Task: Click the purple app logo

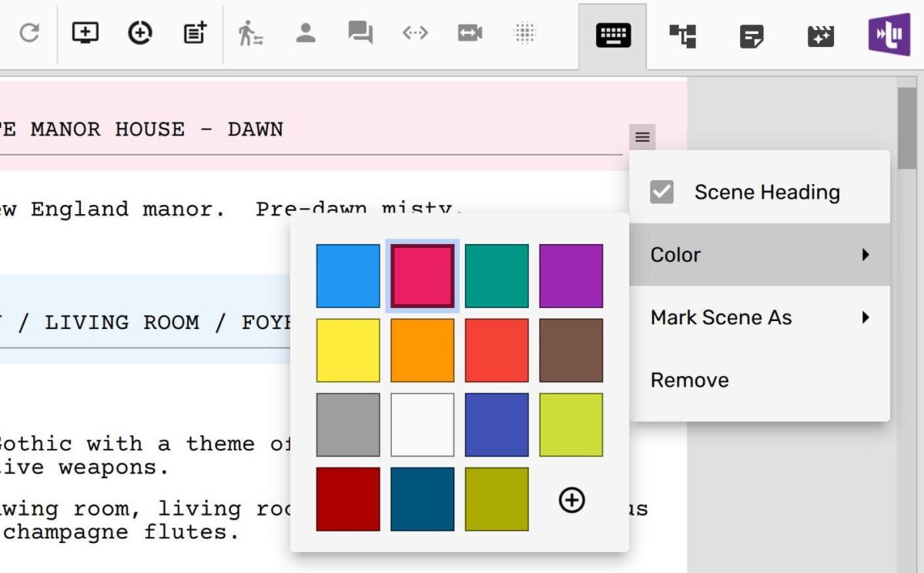Action: [x=889, y=36]
